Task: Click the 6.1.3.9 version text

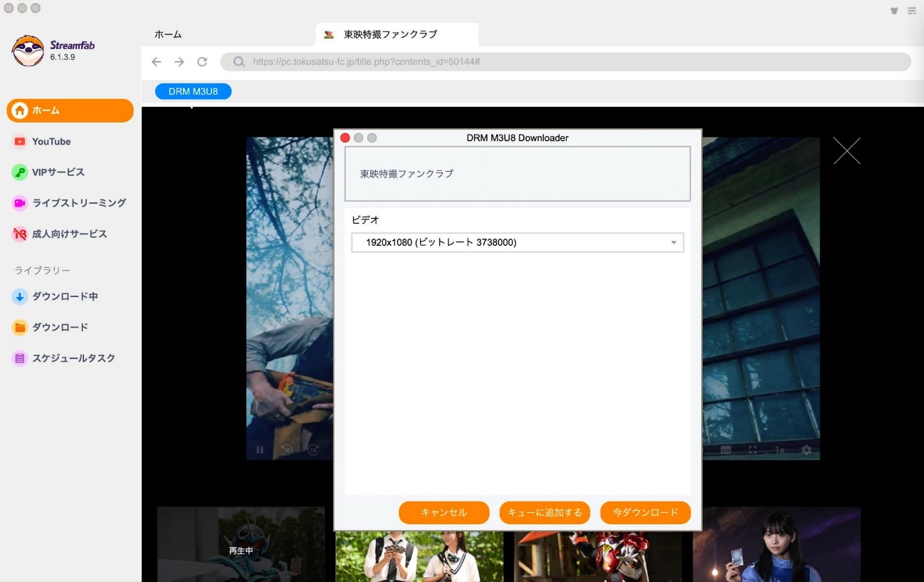Action: coord(63,57)
